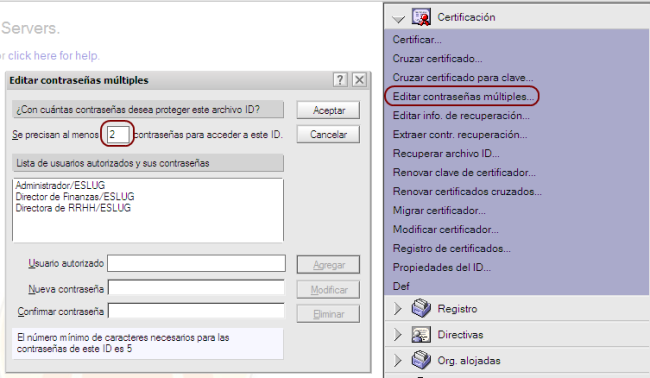The width and height of the screenshot is (650, 378).
Task: Click the Def entry in Certificación
Action: click(401, 286)
